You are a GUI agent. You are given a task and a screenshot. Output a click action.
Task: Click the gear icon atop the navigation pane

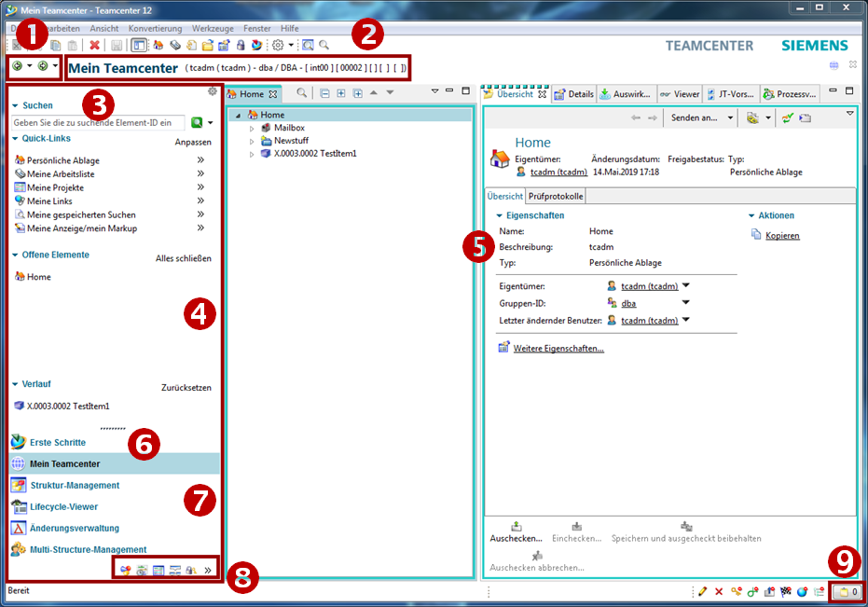pyautogui.click(x=212, y=91)
